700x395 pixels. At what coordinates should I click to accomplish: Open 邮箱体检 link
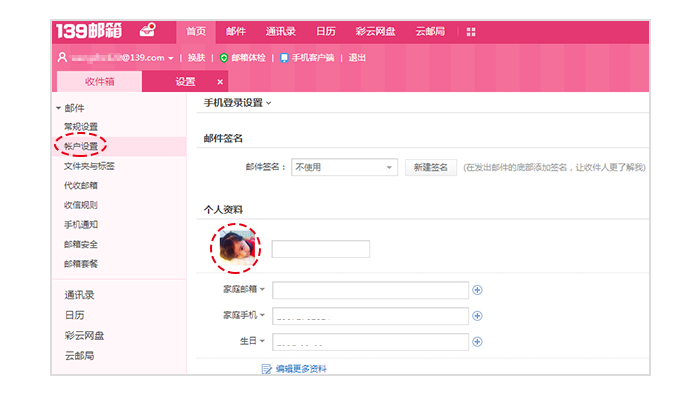(x=248, y=58)
